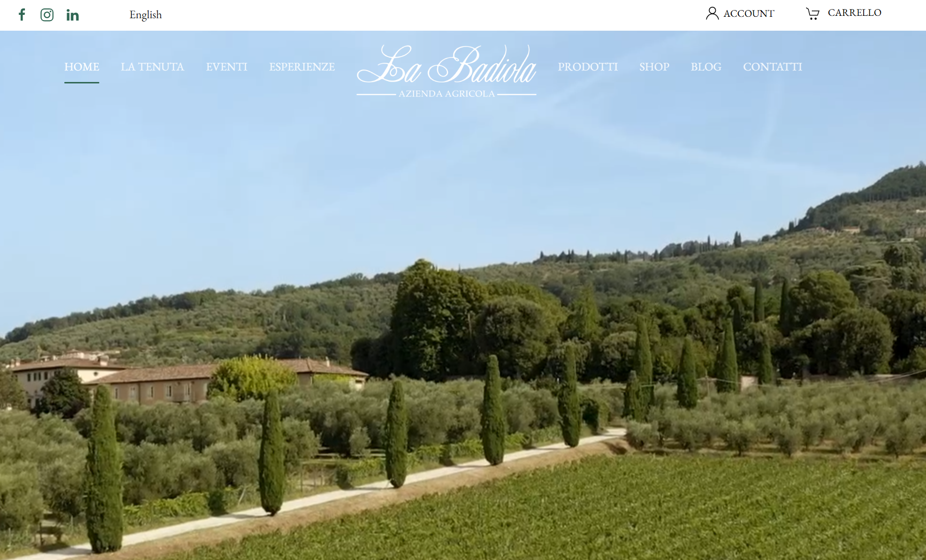This screenshot has width=926, height=560.
Task: Go to the SHOP page
Action: pyautogui.click(x=654, y=67)
